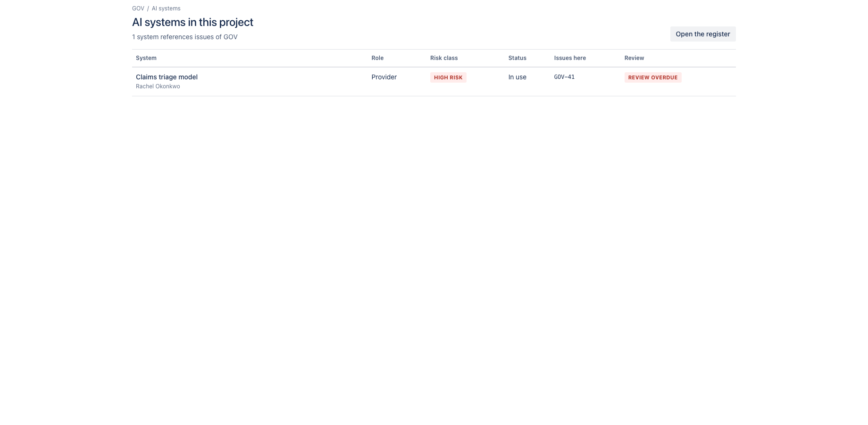Click the Provider role cell
This screenshot has width=868, height=425.
pyautogui.click(x=384, y=77)
